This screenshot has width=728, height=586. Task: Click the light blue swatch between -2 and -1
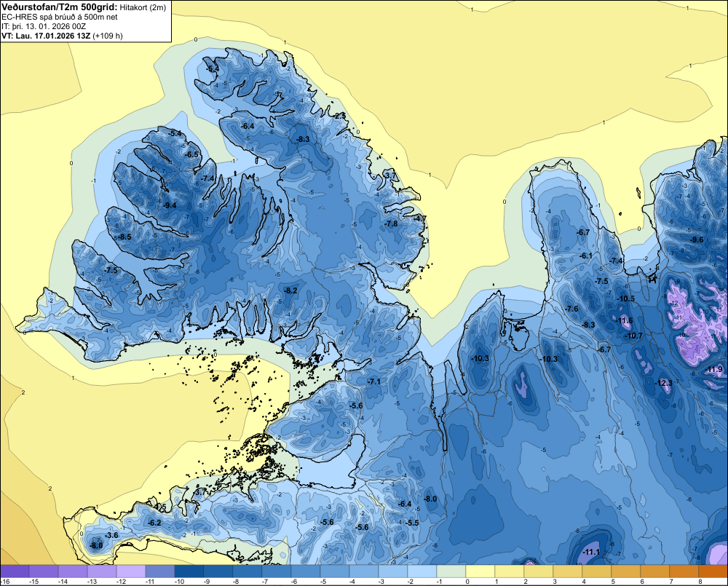pyautogui.click(x=422, y=571)
